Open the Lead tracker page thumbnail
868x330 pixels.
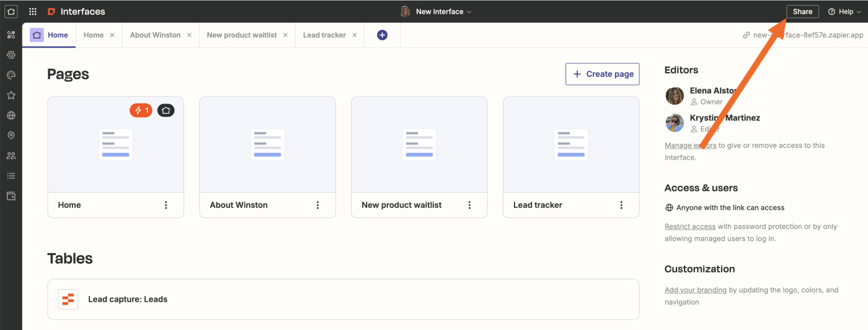coord(571,144)
